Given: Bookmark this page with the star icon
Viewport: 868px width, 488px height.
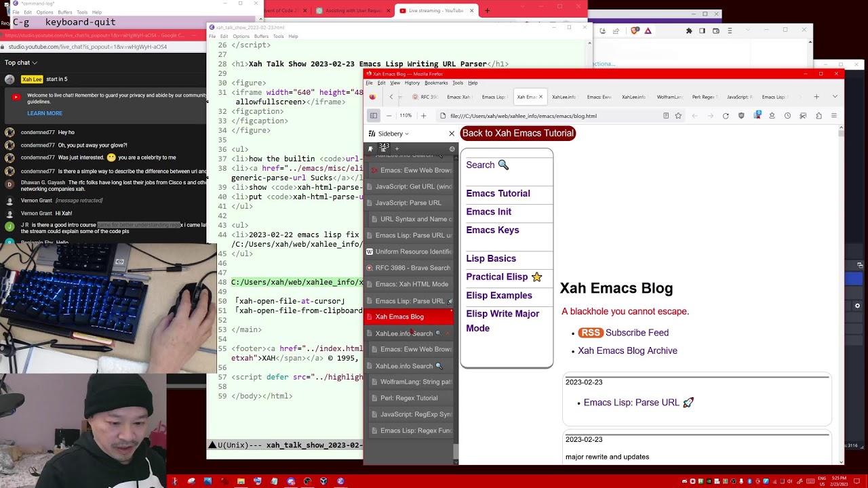Looking at the screenshot, I should (x=678, y=116).
